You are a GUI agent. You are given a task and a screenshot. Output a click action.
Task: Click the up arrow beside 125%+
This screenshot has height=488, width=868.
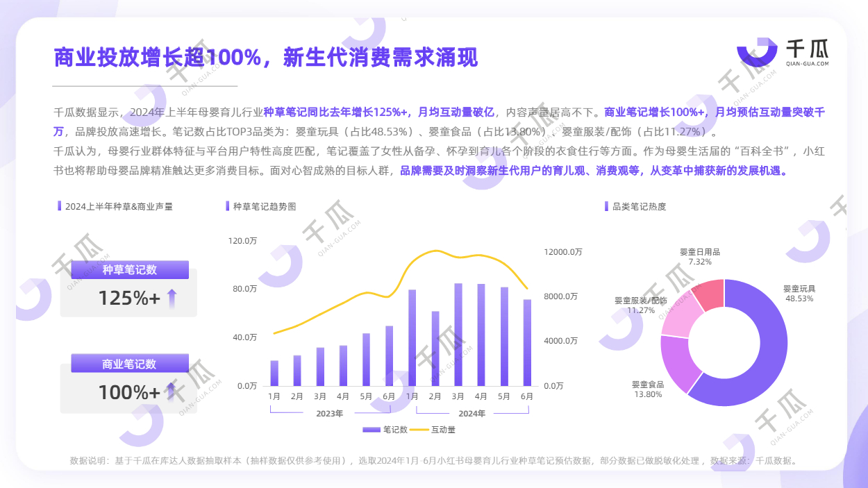coord(172,298)
